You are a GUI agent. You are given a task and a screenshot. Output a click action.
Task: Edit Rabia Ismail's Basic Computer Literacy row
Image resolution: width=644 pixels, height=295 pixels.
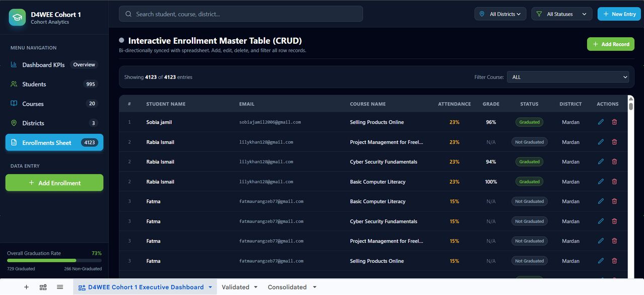coord(601,182)
